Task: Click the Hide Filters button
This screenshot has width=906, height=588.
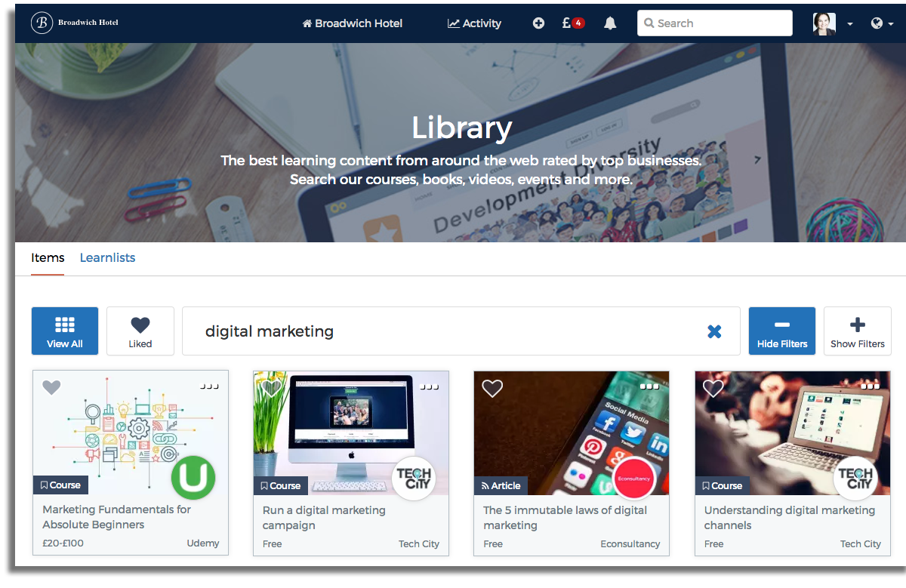Action: coord(781,331)
